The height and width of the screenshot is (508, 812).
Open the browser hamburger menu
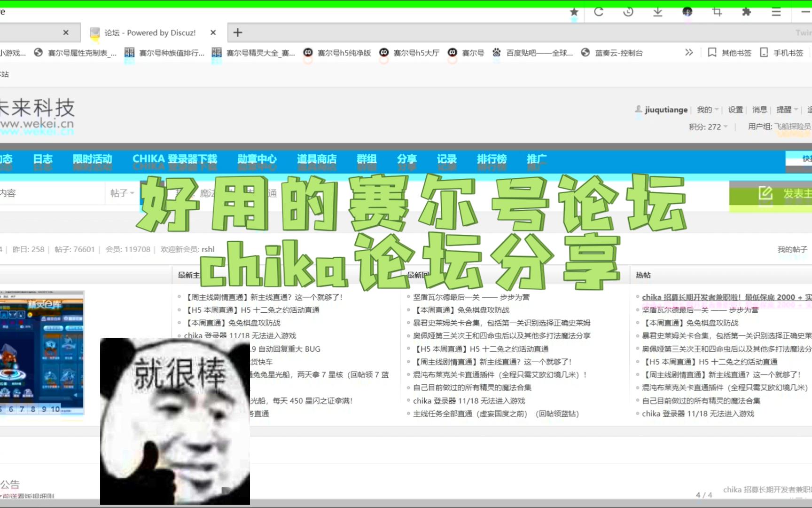pyautogui.click(x=776, y=12)
